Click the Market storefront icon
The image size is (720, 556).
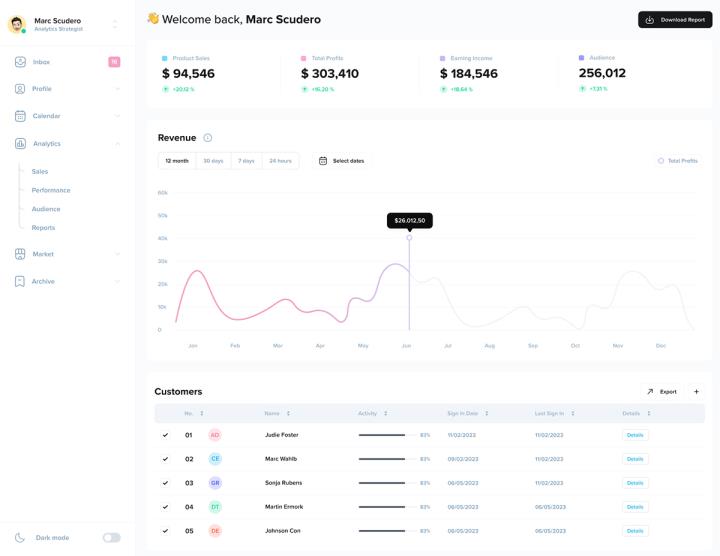[x=20, y=254]
